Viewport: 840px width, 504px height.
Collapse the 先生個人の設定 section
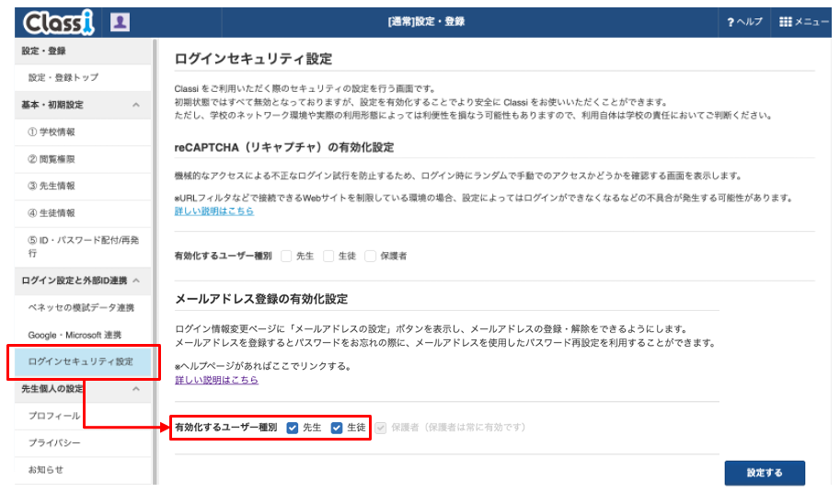click(x=136, y=389)
